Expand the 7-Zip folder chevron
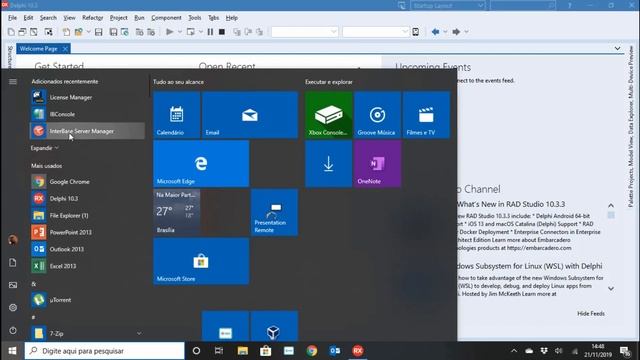 (x=139, y=333)
